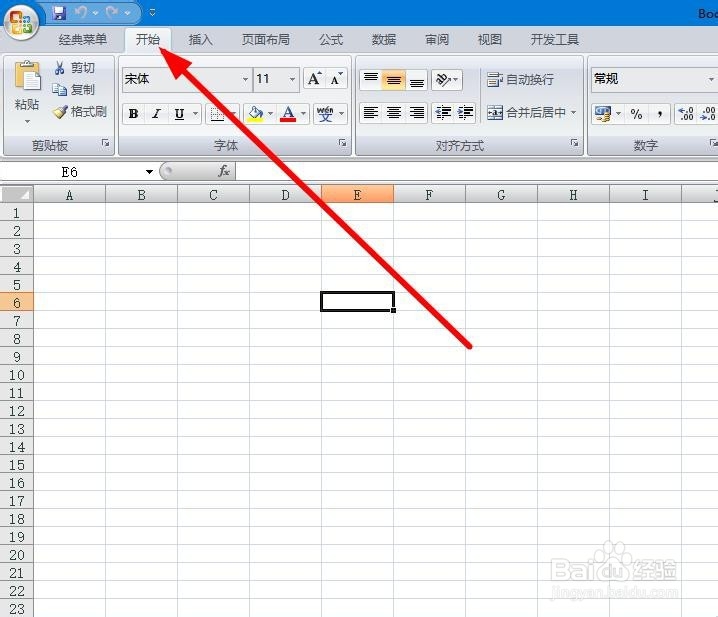The width and height of the screenshot is (718, 617).
Task: Switch to the 数据 tab
Action: pos(384,40)
